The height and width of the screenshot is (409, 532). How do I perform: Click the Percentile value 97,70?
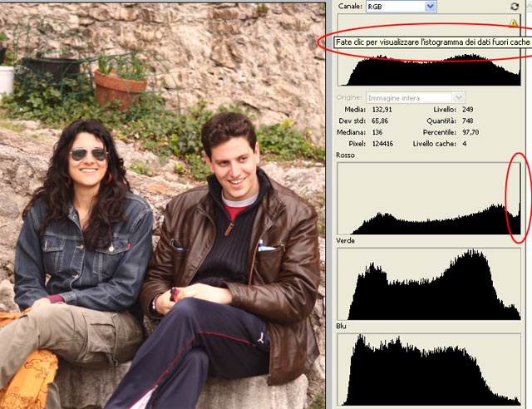(471, 133)
